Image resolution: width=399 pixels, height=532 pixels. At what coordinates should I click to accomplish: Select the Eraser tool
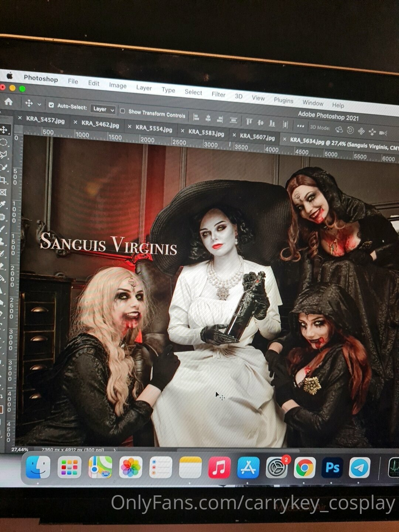(2, 266)
